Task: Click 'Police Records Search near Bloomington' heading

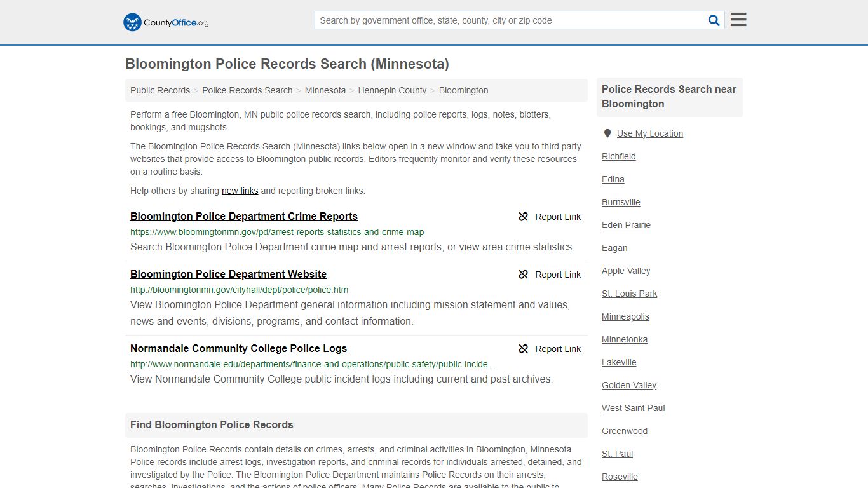Action: tap(669, 97)
